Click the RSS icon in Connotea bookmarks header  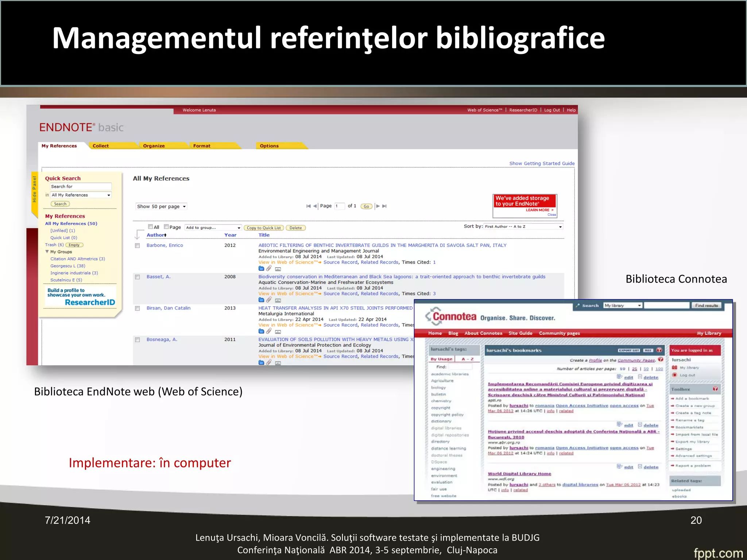point(648,350)
